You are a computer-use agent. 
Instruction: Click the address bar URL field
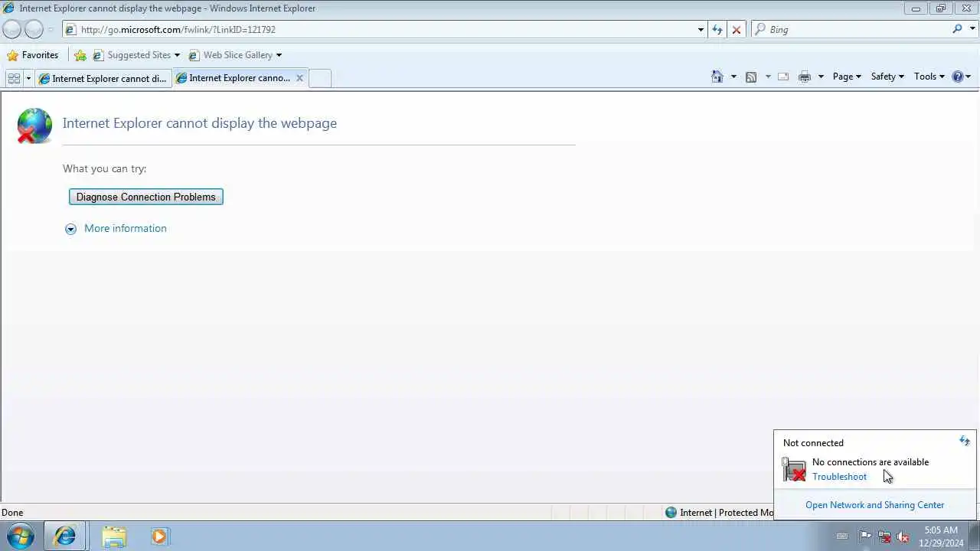click(x=379, y=29)
